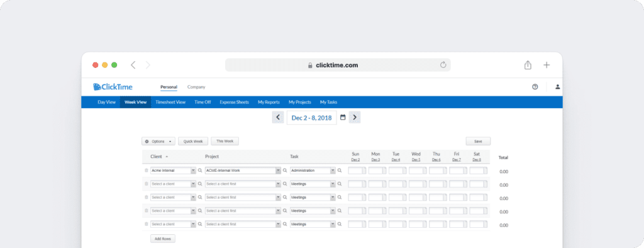
Task: Open Time Off tab
Action: coord(203,102)
